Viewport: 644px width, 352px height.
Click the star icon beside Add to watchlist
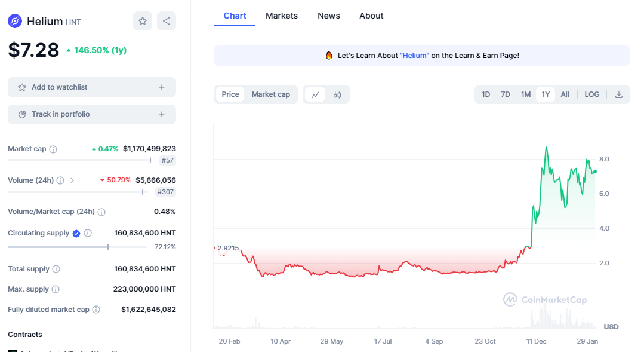point(22,87)
